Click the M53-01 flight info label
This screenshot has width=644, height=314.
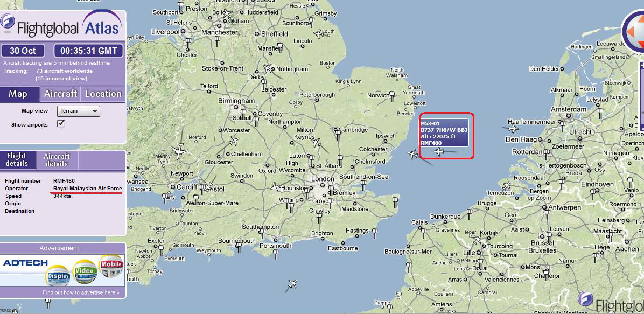[444, 133]
